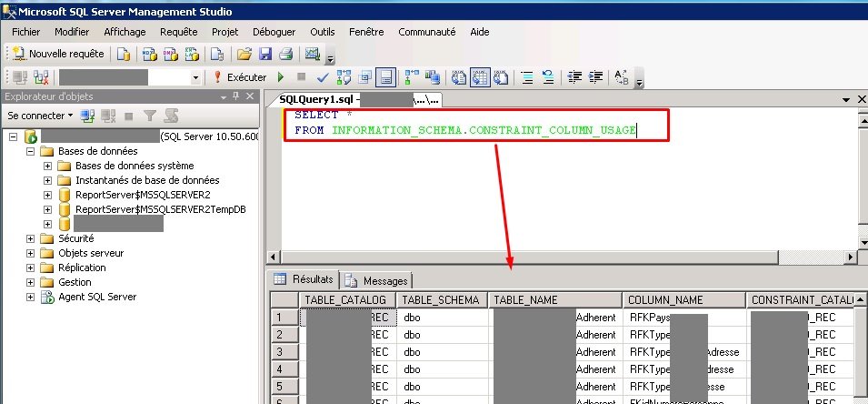
Task: Start debugging with the green play arrow
Action: 281,77
